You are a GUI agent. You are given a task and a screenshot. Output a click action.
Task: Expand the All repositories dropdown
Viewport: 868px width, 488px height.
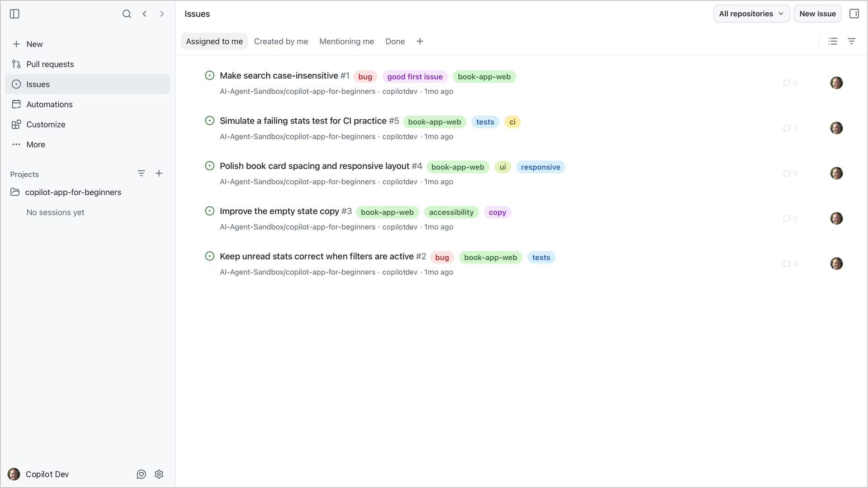pyautogui.click(x=751, y=14)
